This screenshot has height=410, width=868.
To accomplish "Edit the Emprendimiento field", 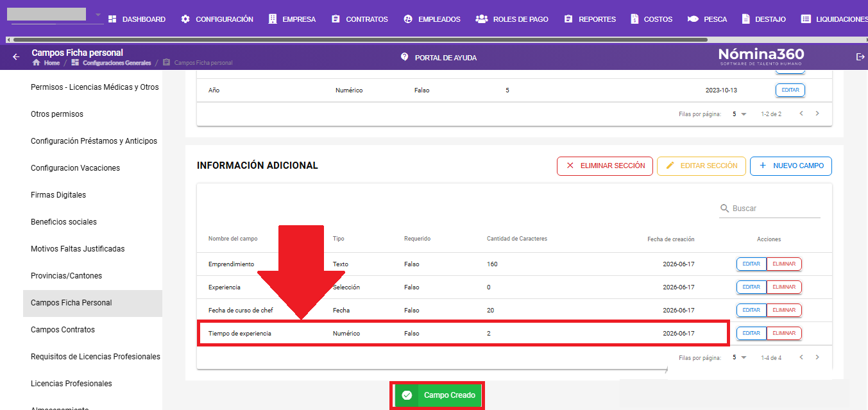I will click(x=751, y=264).
